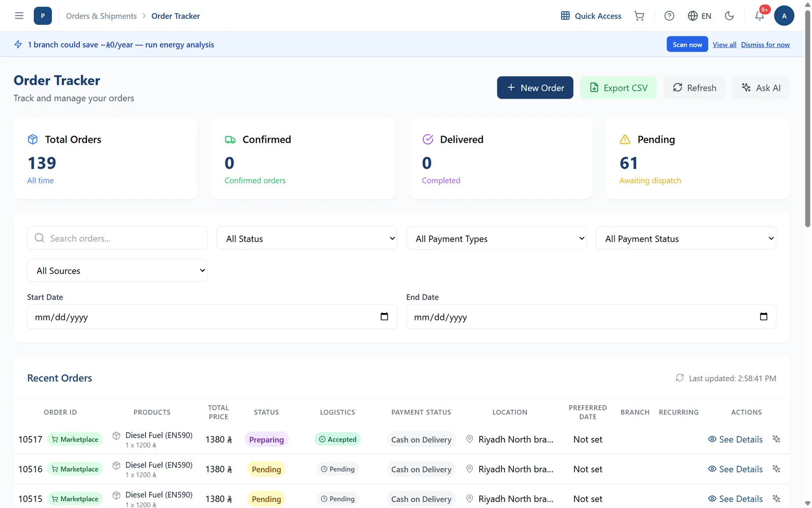This screenshot has width=812, height=508.
Task: Click the New Order button
Action: click(535, 87)
